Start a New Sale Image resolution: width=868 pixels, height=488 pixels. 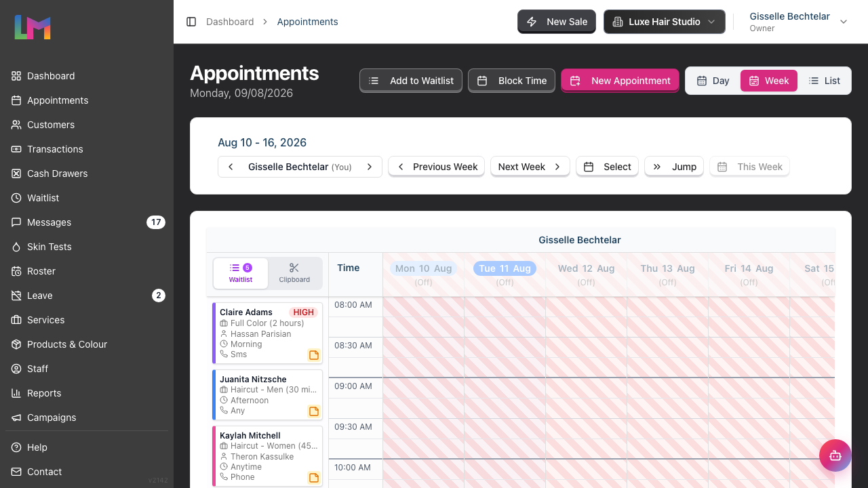click(557, 22)
